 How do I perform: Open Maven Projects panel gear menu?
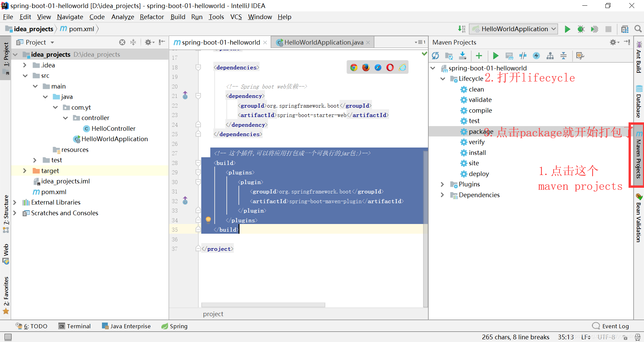(x=614, y=42)
